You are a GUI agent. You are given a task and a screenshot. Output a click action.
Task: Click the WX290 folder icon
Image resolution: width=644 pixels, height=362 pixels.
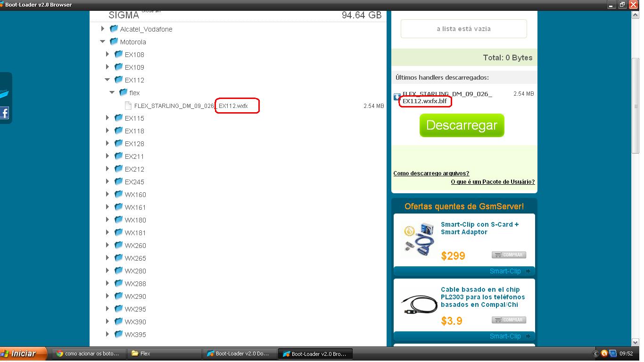click(x=119, y=296)
